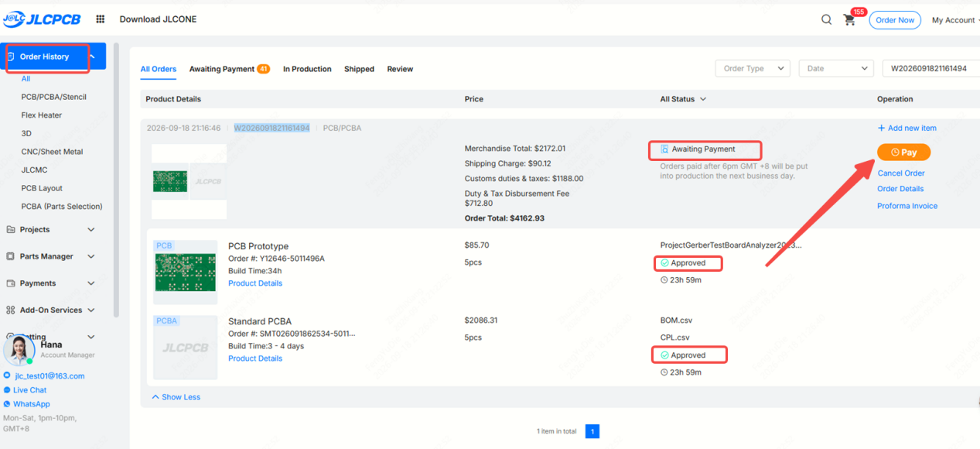Select PCB Layout in the sidebar

42,188
